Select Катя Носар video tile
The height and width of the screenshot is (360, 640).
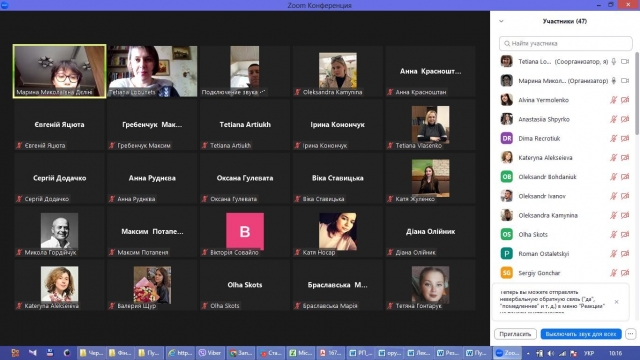click(x=338, y=231)
